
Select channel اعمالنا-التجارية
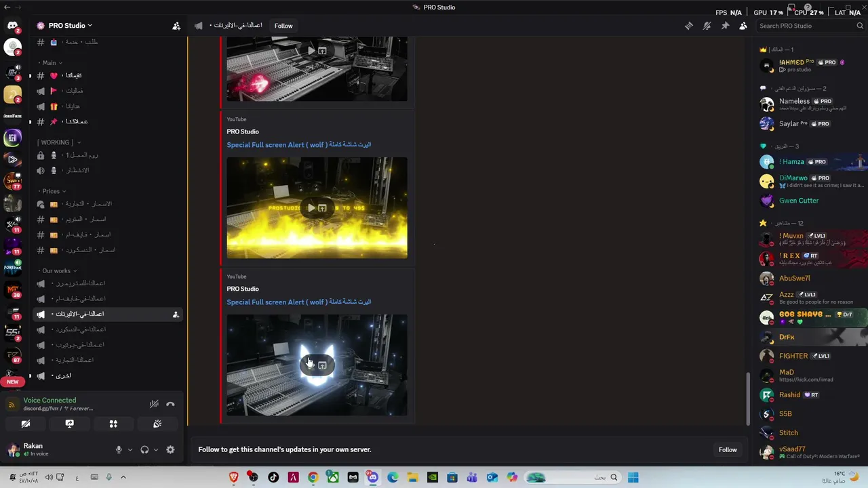(106, 360)
